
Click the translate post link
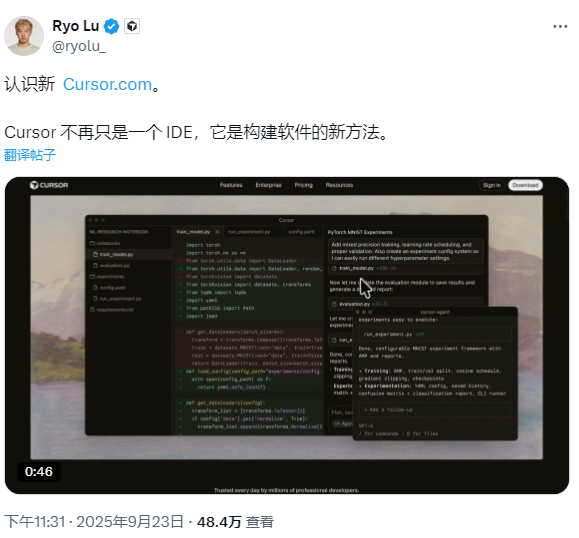(30, 155)
